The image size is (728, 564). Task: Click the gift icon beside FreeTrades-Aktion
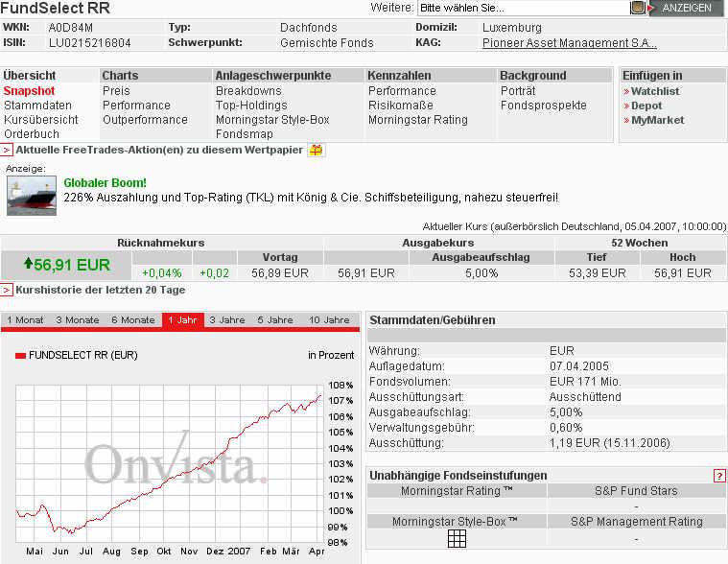(317, 150)
